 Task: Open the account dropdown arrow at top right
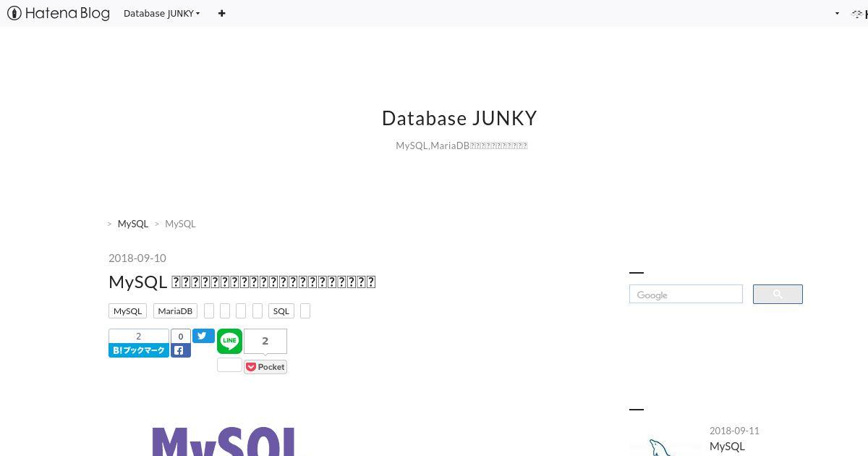(837, 13)
